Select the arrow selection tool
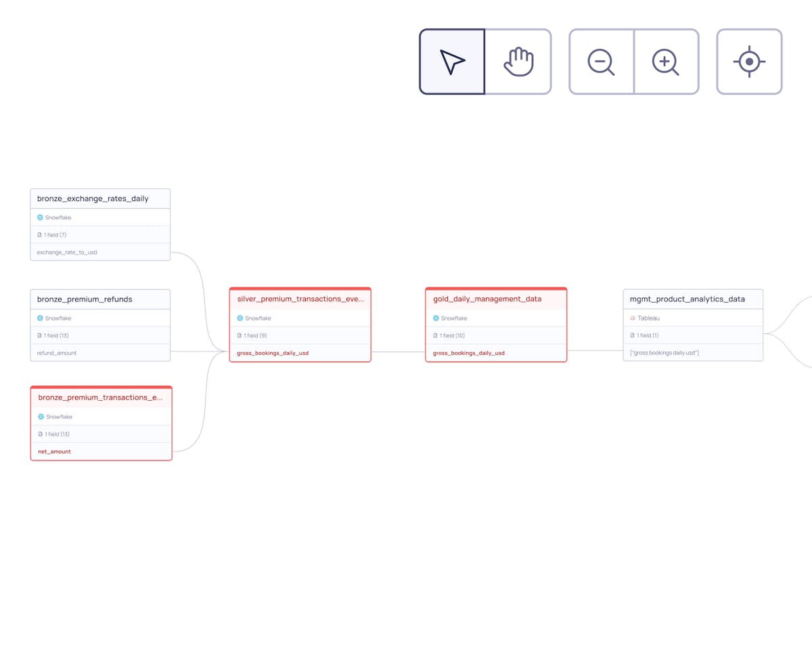812x650 pixels. 451,61
